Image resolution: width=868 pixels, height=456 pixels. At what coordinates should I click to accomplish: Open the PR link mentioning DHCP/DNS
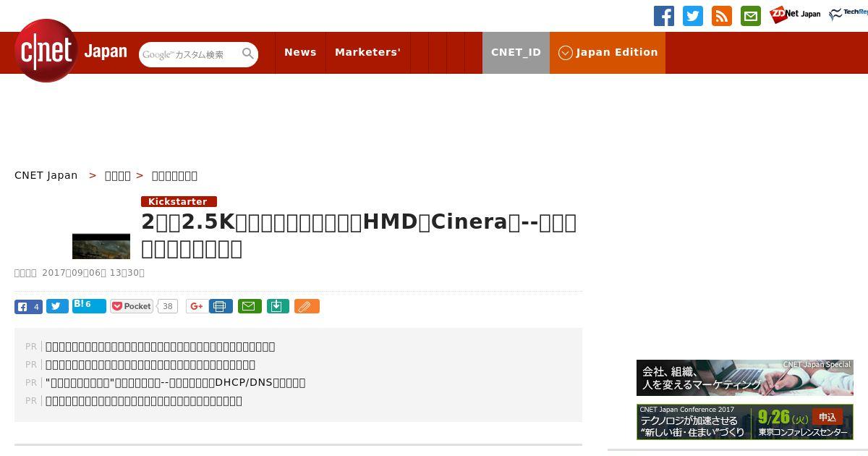coord(175,382)
